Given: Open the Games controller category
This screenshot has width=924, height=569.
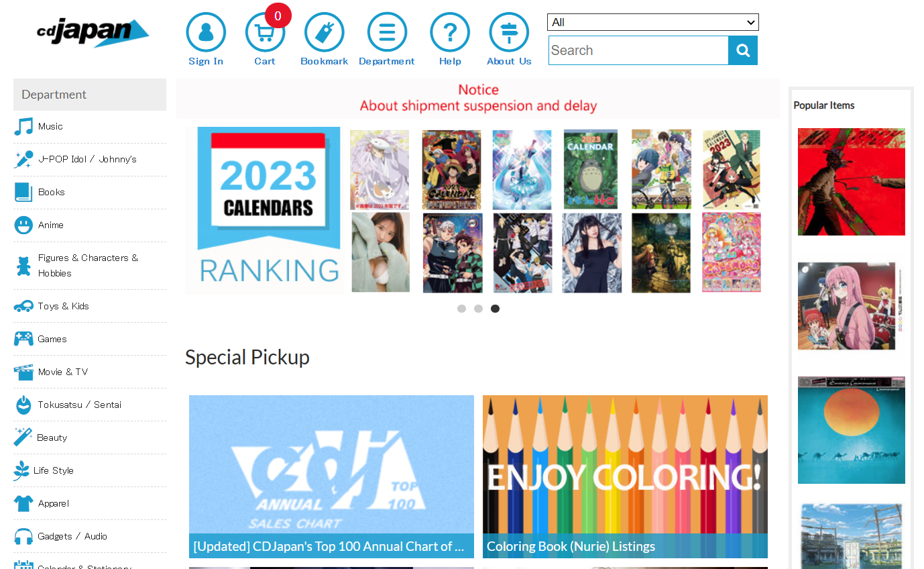Looking at the screenshot, I should [x=90, y=339].
